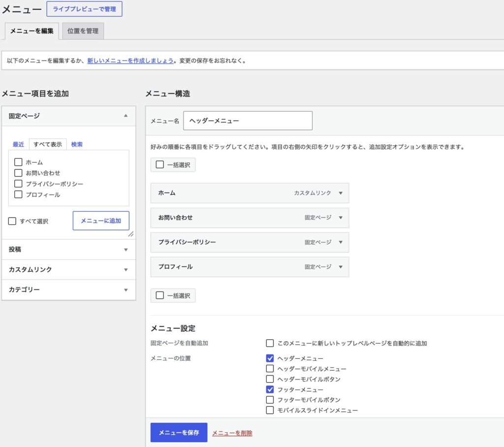
Task: Check the プロフィール page checkbox
Action: (x=18, y=194)
